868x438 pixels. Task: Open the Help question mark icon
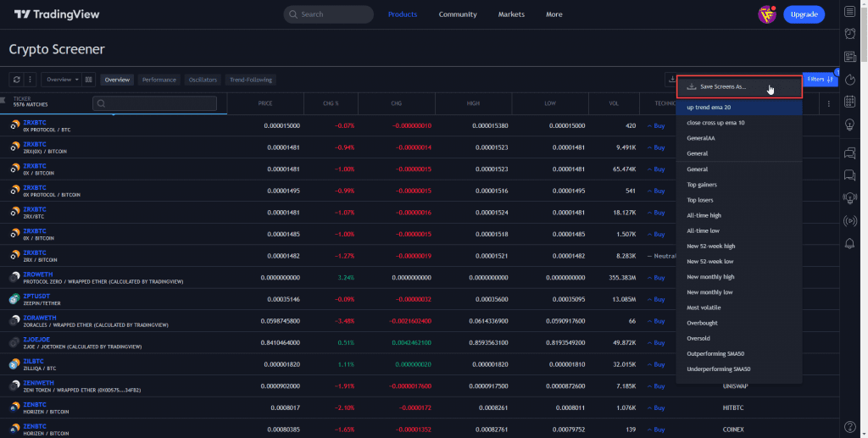tap(849, 426)
